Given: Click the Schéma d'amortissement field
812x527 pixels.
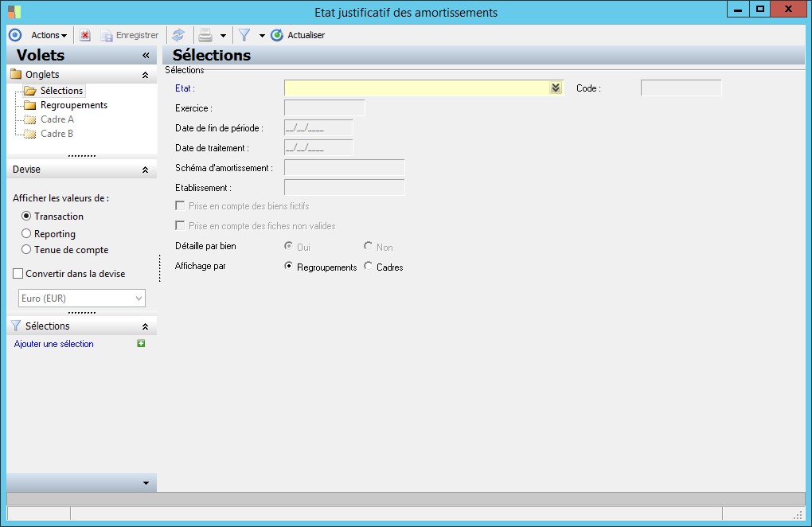Looking at the screenshot, I should [345, 168].
